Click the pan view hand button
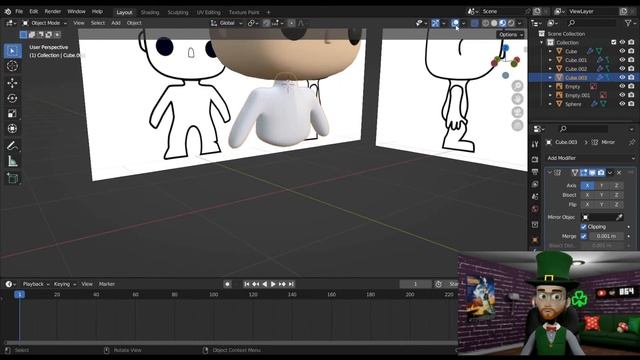 (x=518, y=99)
